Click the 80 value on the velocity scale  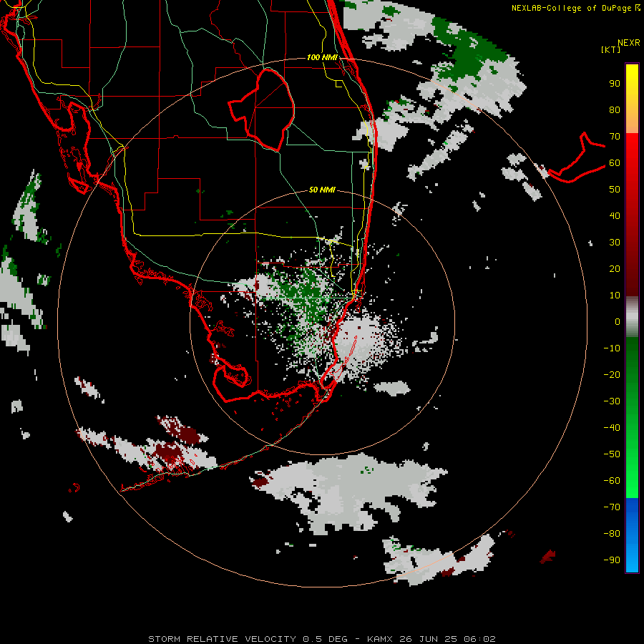point(615,110)
